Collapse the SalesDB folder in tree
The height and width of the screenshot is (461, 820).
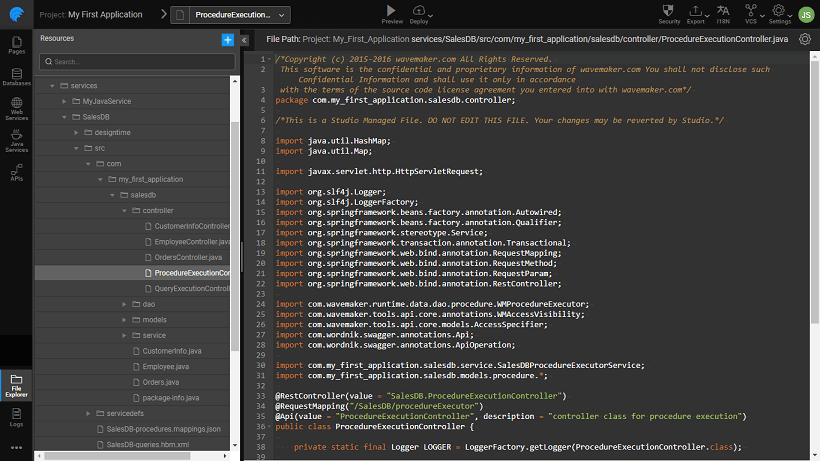coord(63,117)
